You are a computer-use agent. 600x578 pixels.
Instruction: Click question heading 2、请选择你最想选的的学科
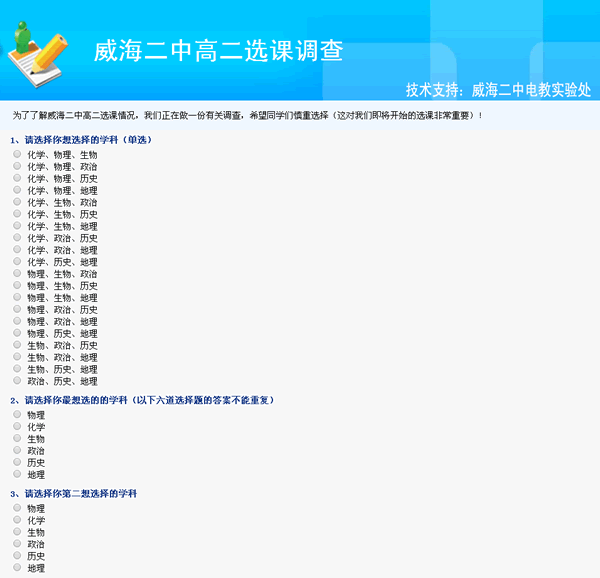pyautogui.click(x=142, y=400)
